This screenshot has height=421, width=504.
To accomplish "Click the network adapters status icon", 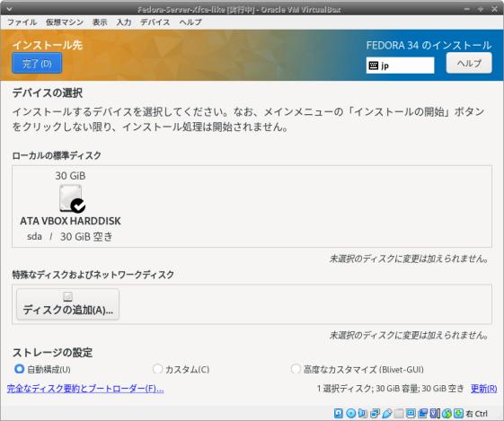I will click(375, 413).
